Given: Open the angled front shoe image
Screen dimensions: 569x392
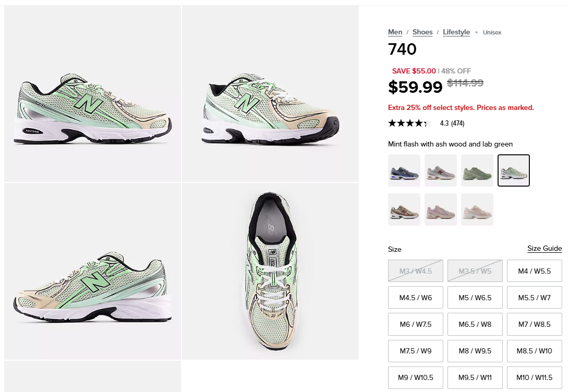Looking at the screenshot, I should (270, 94).
